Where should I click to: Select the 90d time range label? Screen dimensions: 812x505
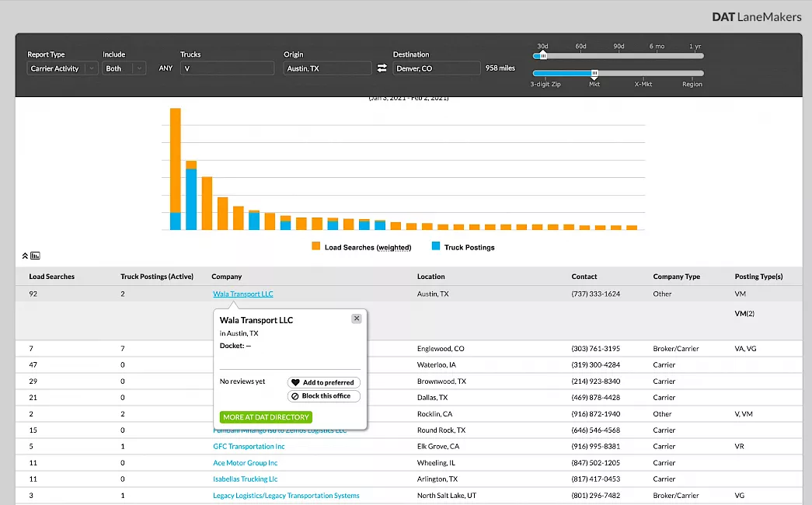tap(619, 46)
